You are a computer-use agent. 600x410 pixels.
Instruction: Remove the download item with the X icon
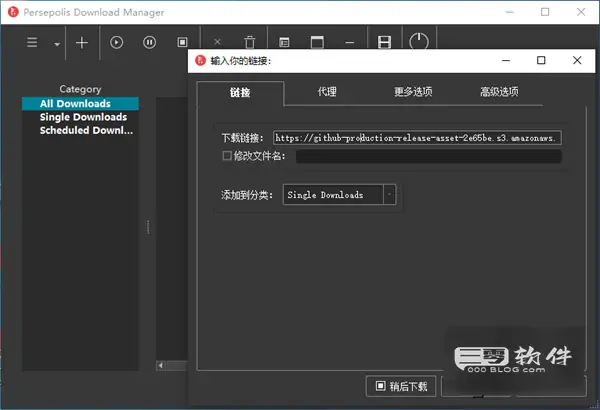tap(217, 42)
